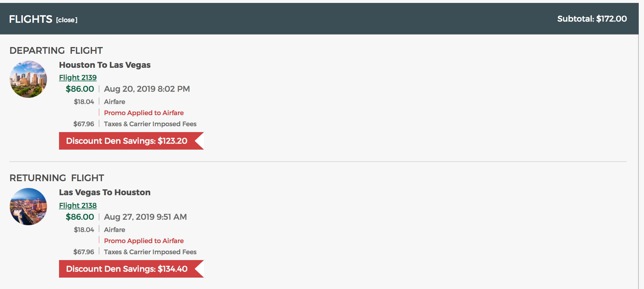644x289 pixels.
Task: Click returning Discount Den Savings $134.40 banner
Action: tap(131, 269)
